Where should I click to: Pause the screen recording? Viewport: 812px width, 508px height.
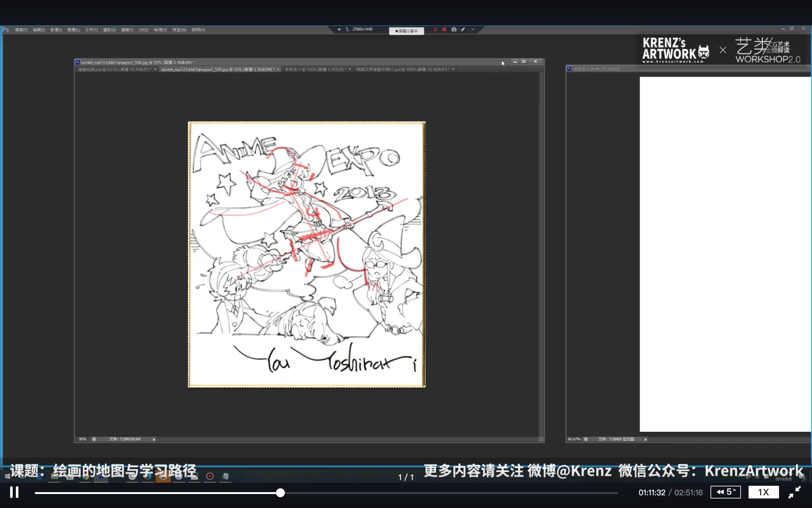click(435, 30)
